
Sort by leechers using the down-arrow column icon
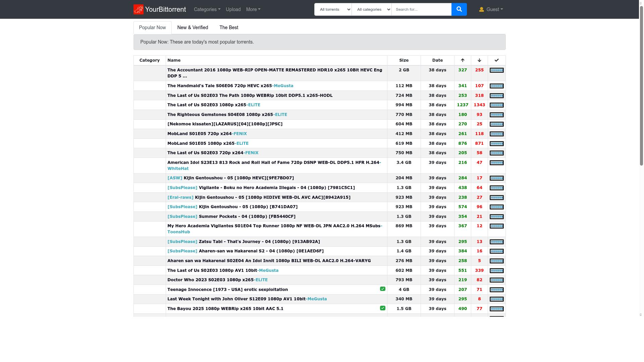click(479, 60)
